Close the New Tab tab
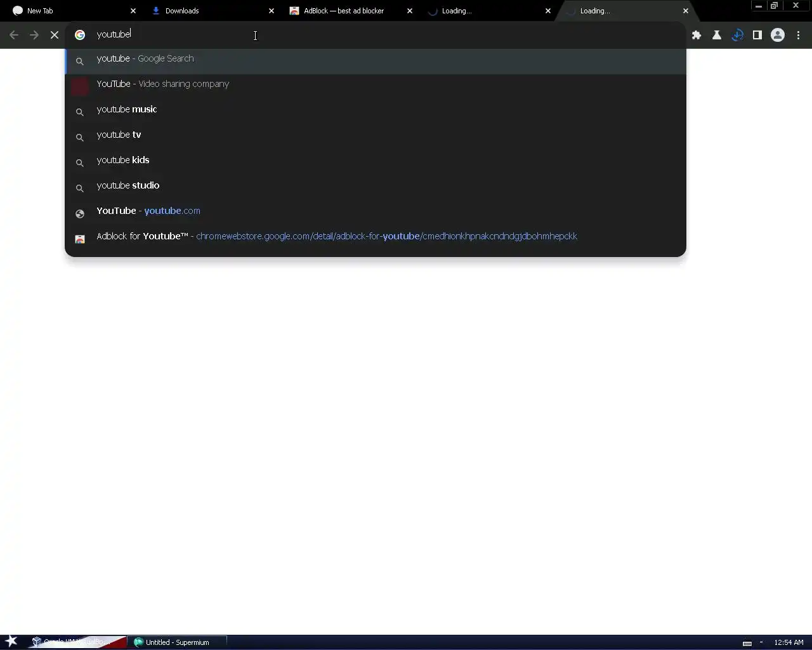 [x=133, y=11]
